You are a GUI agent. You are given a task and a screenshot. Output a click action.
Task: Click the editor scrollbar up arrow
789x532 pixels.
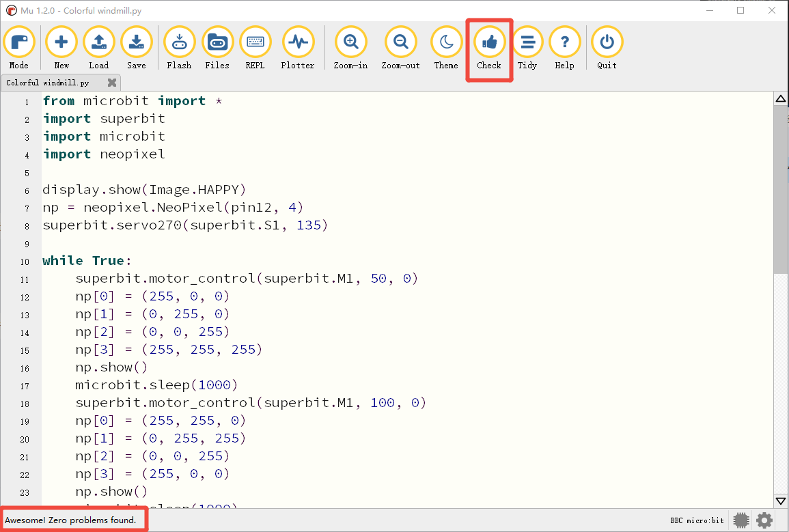780,98
